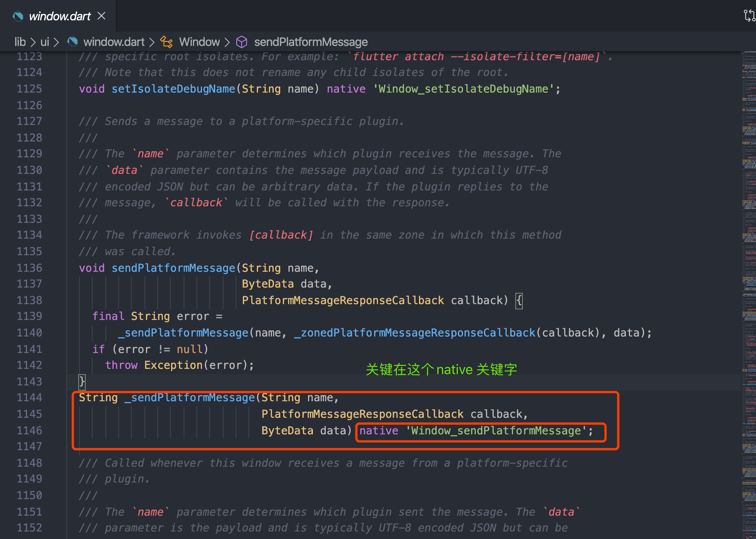Click the Dart file icon in window.dart tab

pos(18,16)
